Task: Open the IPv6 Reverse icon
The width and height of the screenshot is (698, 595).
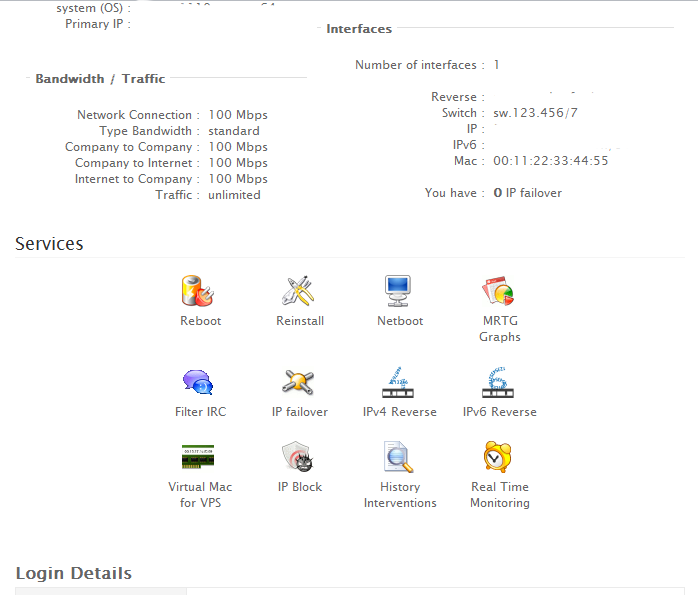Action: (499, 382)
